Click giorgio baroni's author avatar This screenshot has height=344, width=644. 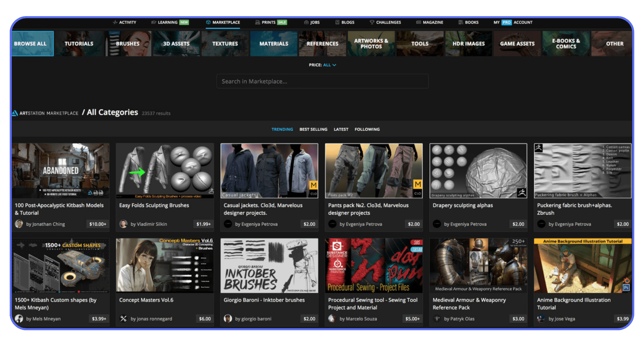[x=228, y=319]
